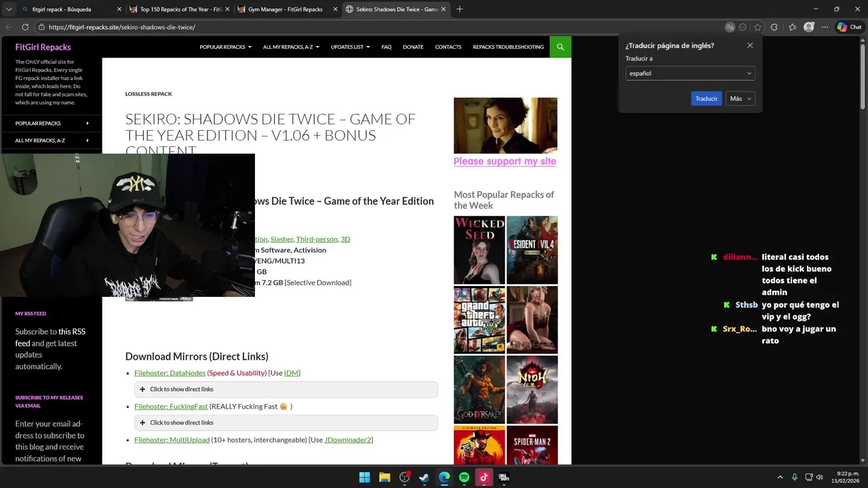Open browser extensions puzzle icon

point(775,27)
